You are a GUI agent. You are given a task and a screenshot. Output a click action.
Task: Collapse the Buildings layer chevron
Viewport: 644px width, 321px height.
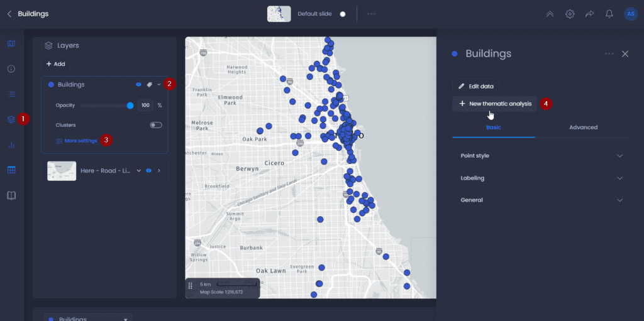click(x=159, y=85)
